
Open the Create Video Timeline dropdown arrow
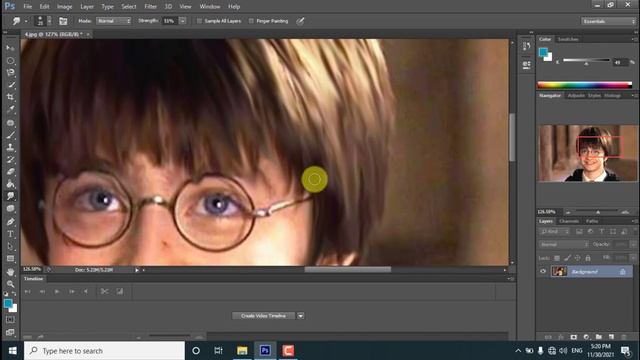[x=300, y=316]
